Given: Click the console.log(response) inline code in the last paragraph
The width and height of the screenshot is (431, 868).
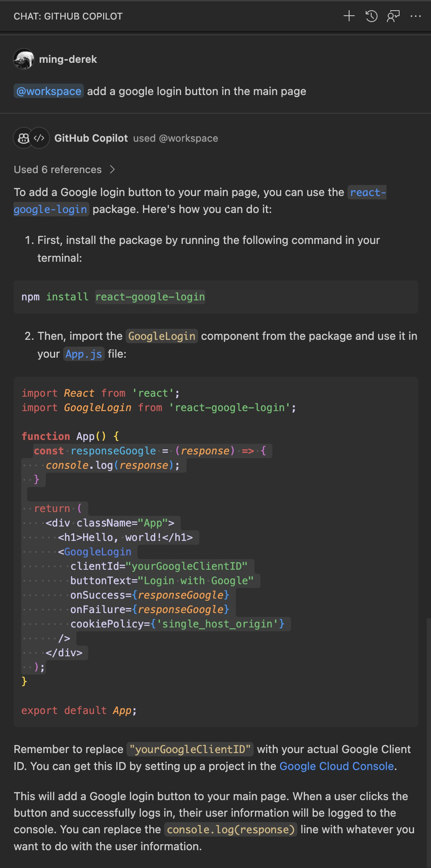Looking at the screenshot, I should (x=230, y=829).
